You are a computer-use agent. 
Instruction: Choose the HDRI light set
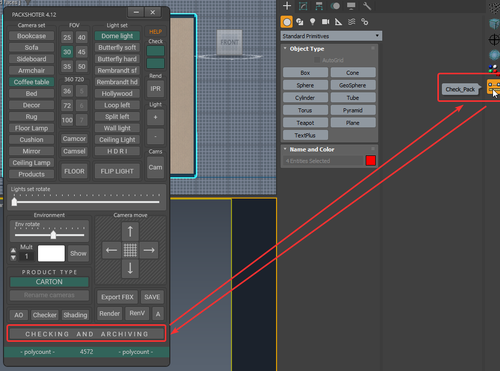pos(117,151)
